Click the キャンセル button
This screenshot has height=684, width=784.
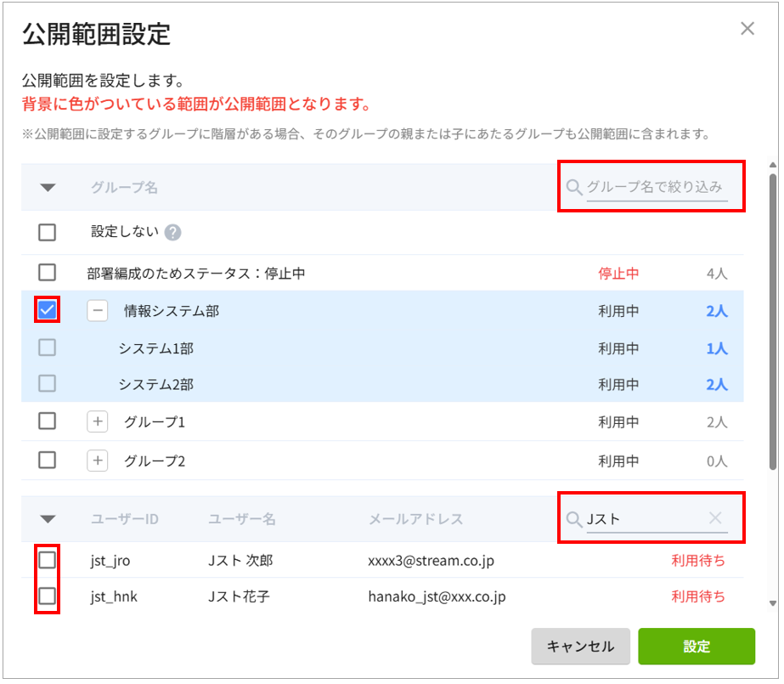[x=580, y=647]
